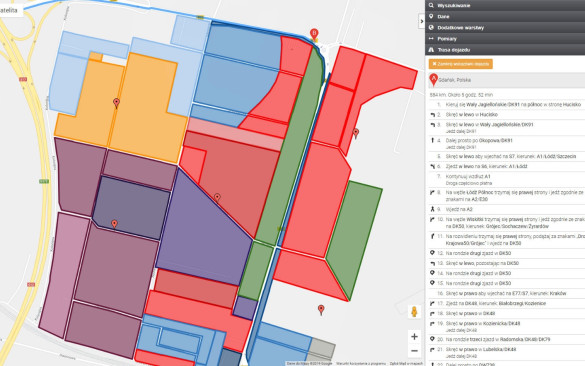The image size is (585, 366).
Task: Select the Gdańsk, Polska start point row
Action: (506, 80)
